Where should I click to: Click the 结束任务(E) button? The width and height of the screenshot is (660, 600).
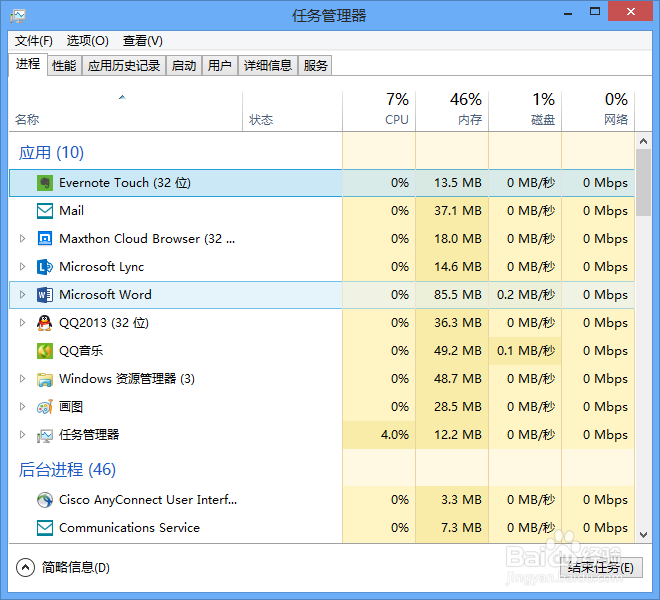coord(601,568)
